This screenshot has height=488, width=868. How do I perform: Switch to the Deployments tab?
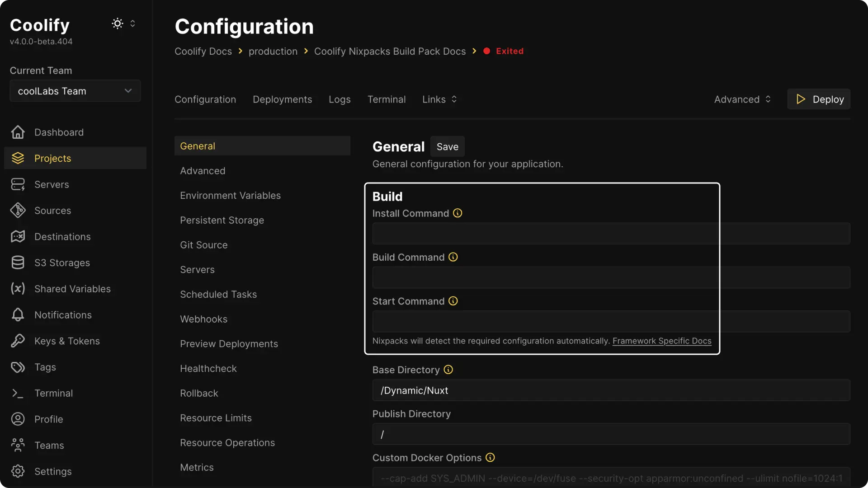tap(282, 99)
